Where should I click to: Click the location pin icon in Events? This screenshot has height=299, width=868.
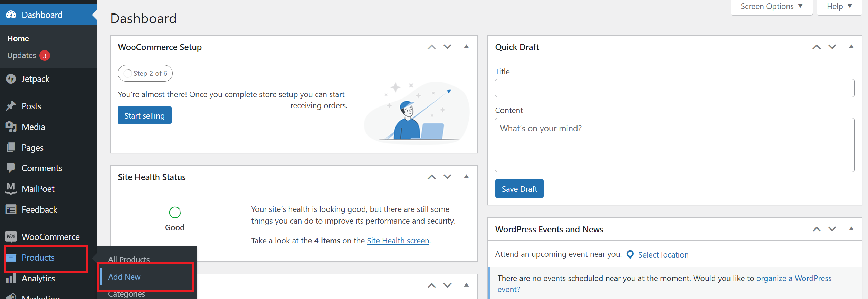click(630, 255)
